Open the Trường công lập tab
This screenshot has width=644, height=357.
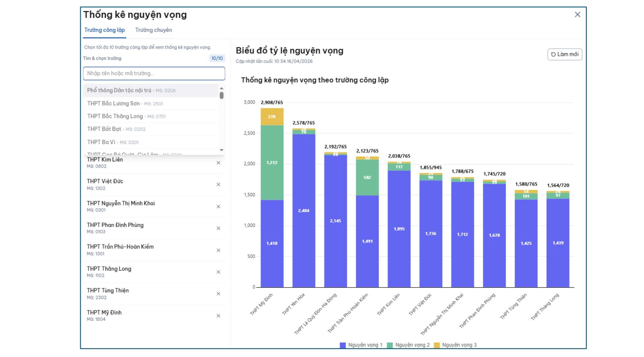pos(105,30)
